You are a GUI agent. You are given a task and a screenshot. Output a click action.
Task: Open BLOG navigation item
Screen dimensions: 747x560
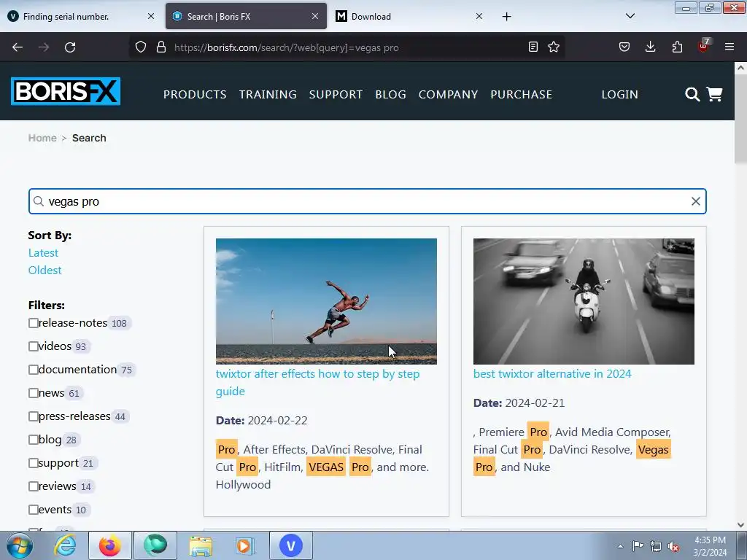pos(391,94)
